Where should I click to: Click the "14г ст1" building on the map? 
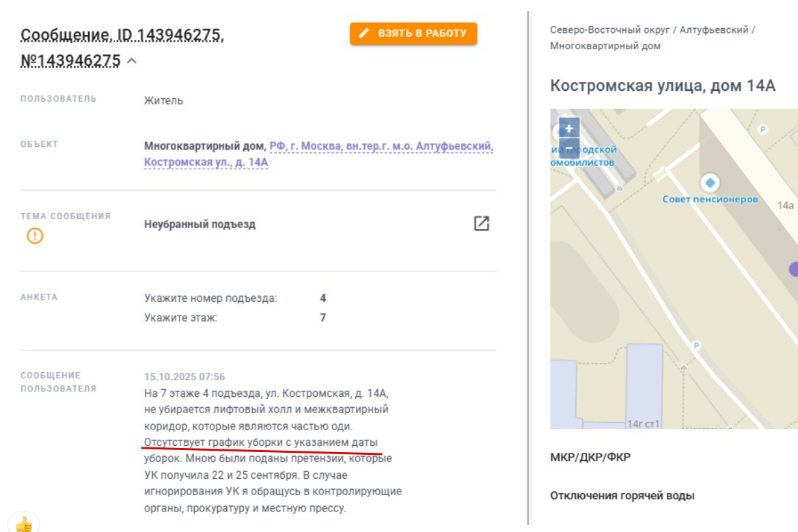643,423
